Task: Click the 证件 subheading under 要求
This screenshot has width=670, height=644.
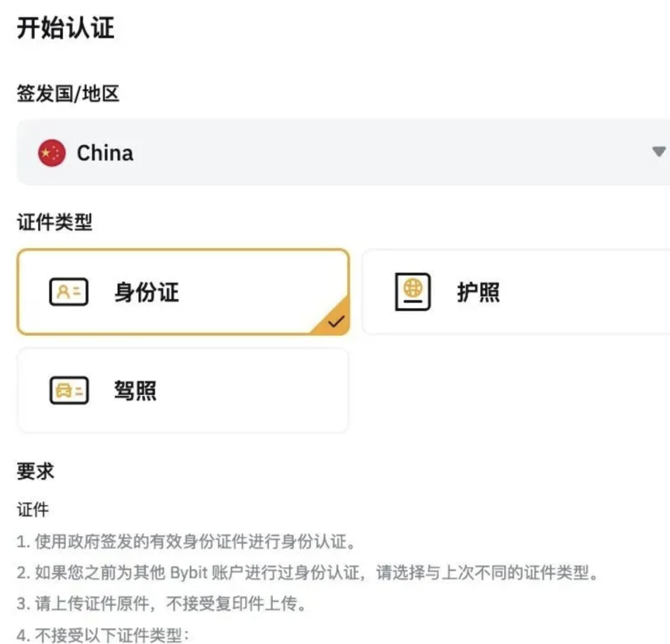Action: 33,509
